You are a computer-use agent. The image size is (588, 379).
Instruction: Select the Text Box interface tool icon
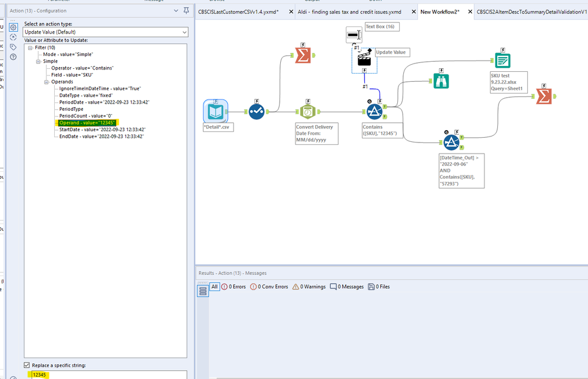click(x=353, y=35)
